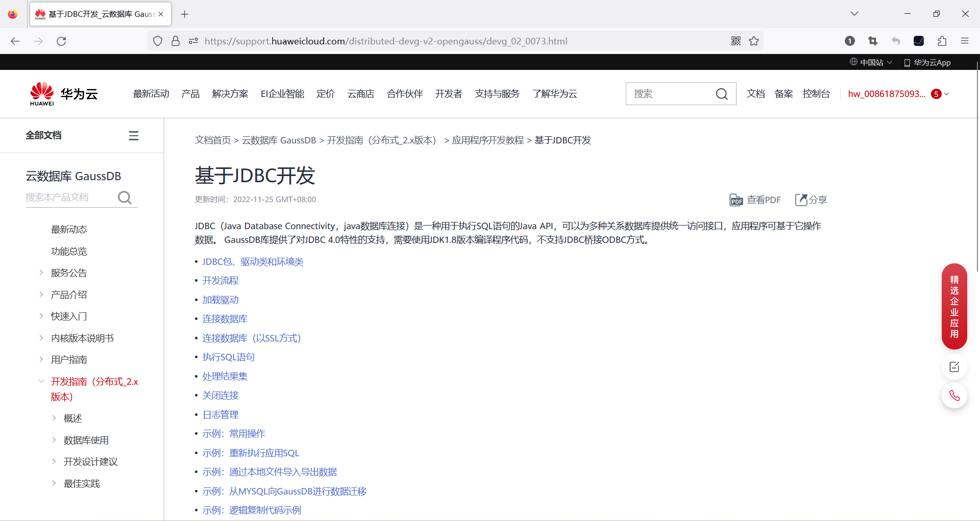Click the 云数据库 GaussDB breadcrumb link
This screenshot has width=980, height=521.
tap(279, 140)
